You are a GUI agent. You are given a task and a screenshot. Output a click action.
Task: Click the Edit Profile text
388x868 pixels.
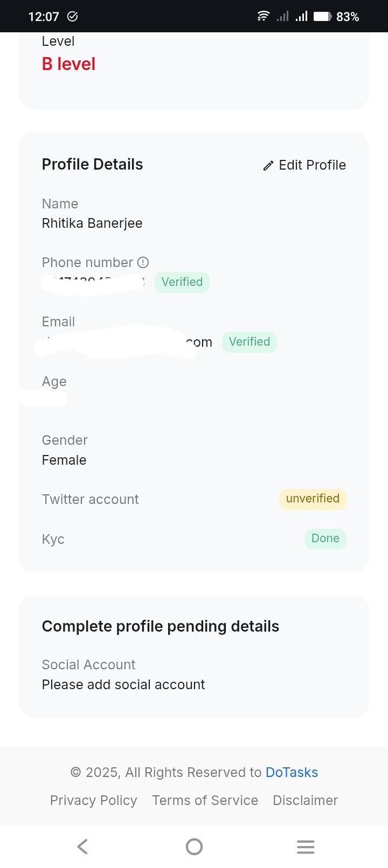312,165
